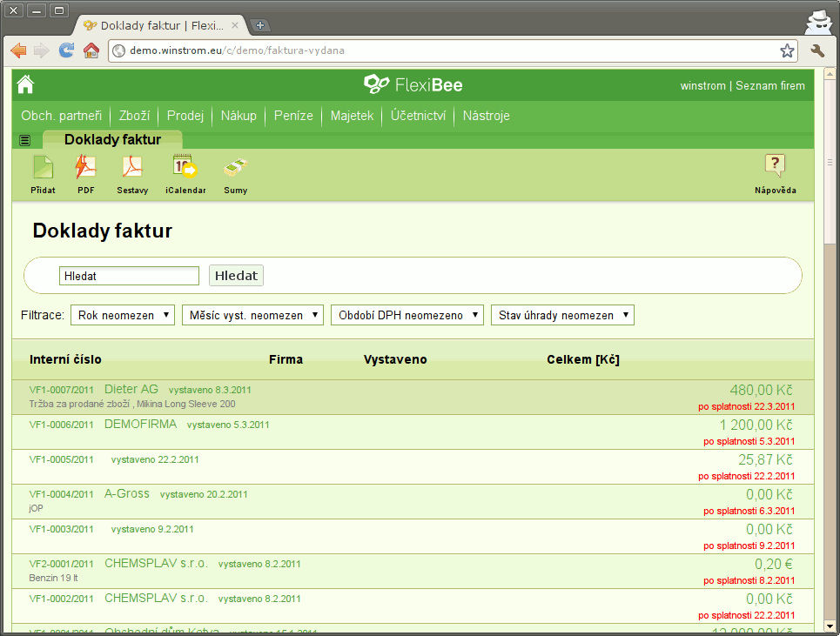Viewport: 840px width, 636px height.
Task: Open invoice VF1-0005/2011
Action: [x=62, y=460]
